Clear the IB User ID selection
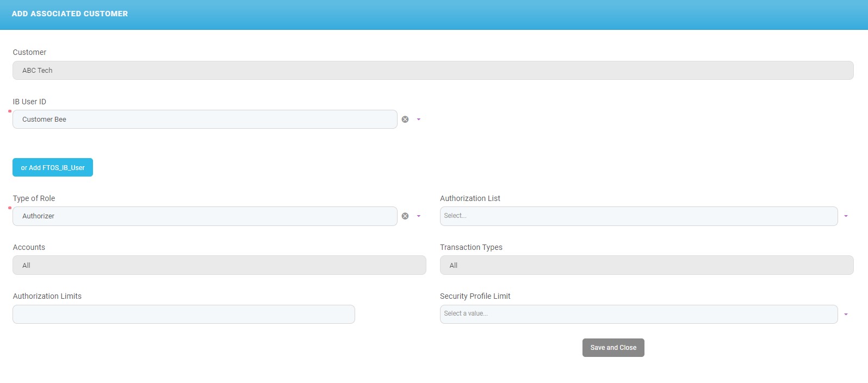Viewport: 868px width, 383px height. tap(405, 120)
